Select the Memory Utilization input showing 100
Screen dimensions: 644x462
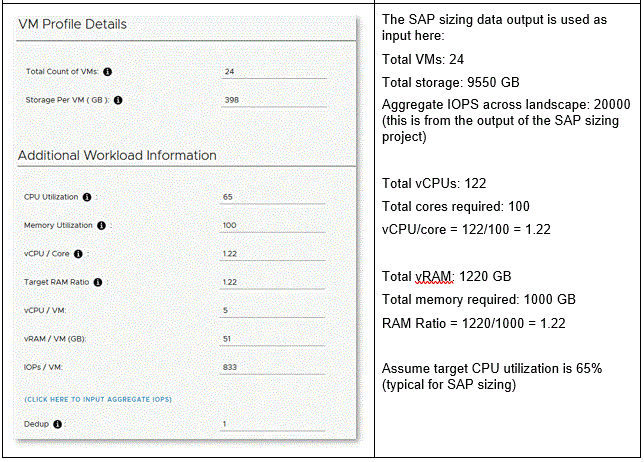point(273,225)
